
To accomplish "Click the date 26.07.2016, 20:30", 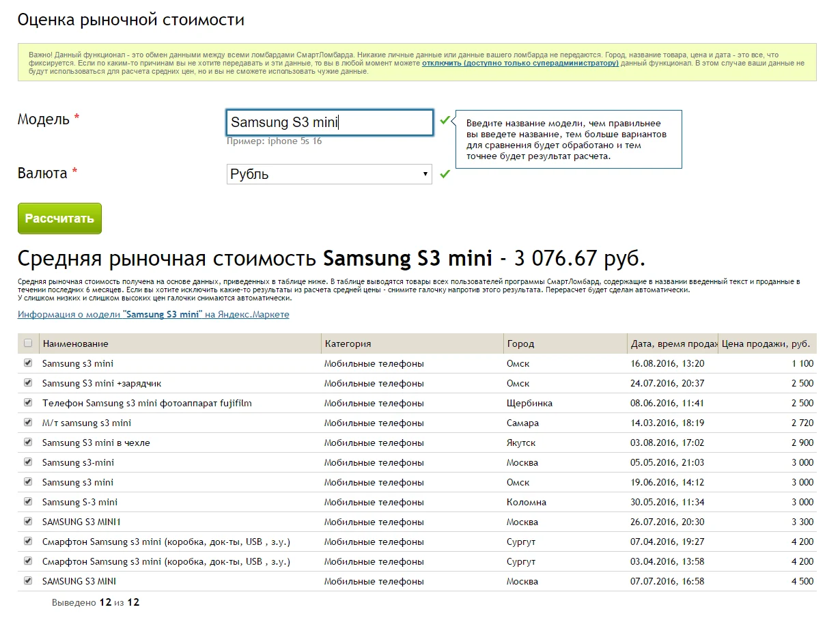I will (667, 522).
